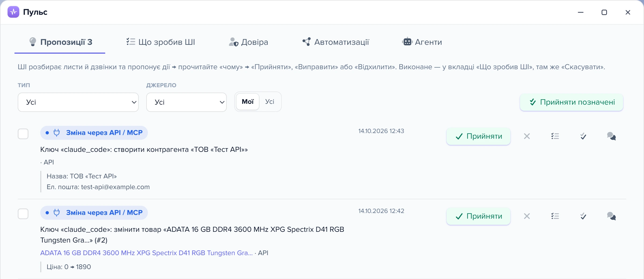Switch to «Що зробив ШІ» tab
This screenshot has width=644, height=279.
pos(160,42)
